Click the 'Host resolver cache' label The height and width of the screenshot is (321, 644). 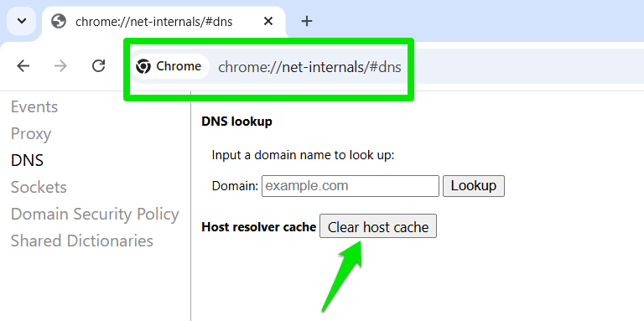pos(259,227)
